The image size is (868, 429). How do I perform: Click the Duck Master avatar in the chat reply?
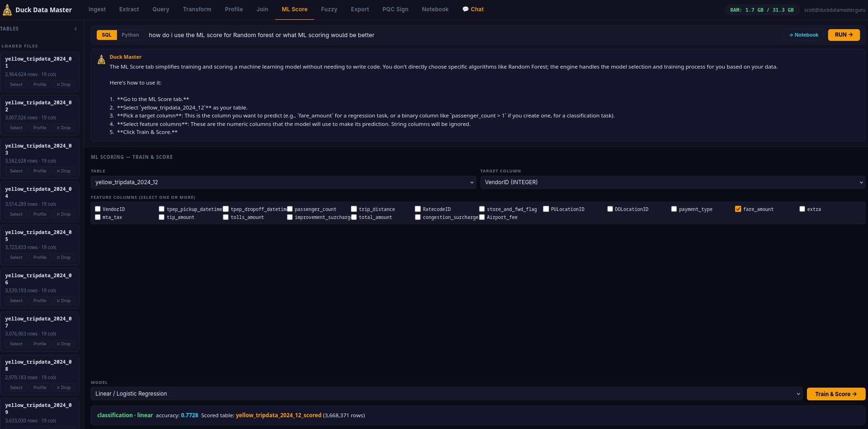(101, 60)
